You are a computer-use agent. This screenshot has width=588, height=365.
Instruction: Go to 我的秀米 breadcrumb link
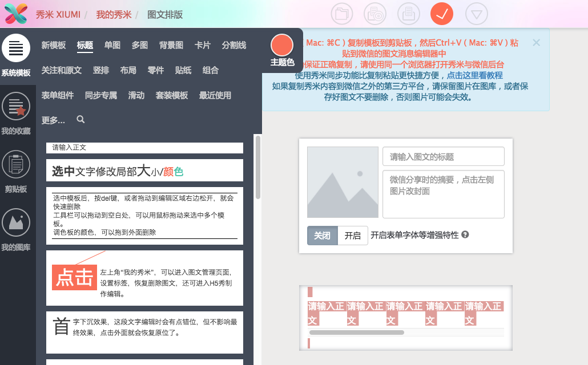[x=114, y=15]
